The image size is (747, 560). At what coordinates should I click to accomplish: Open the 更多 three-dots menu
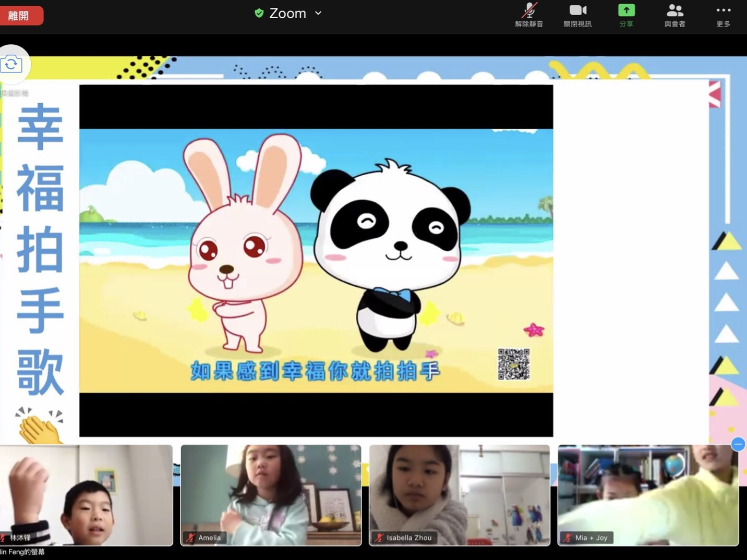723,16
